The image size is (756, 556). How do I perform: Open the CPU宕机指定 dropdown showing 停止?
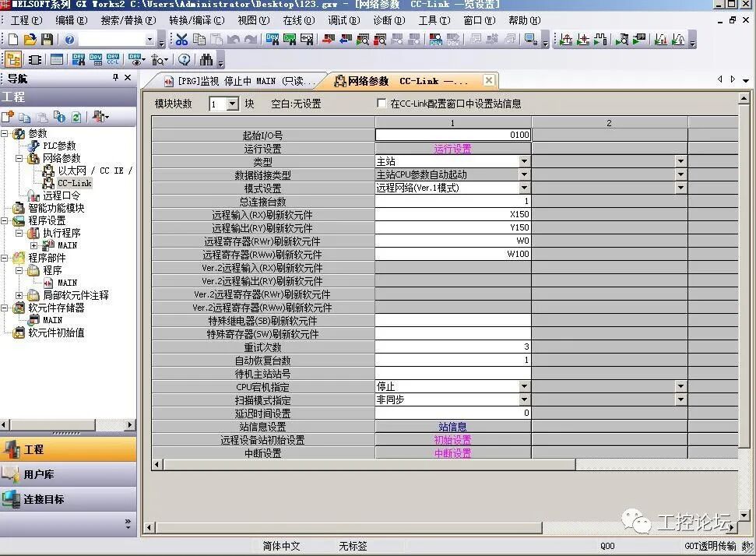pos(524,386)
